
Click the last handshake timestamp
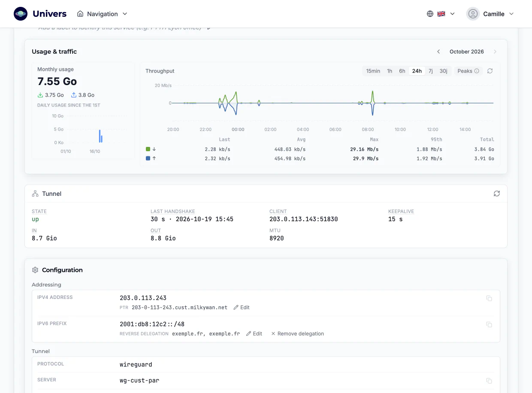point(192,219)
